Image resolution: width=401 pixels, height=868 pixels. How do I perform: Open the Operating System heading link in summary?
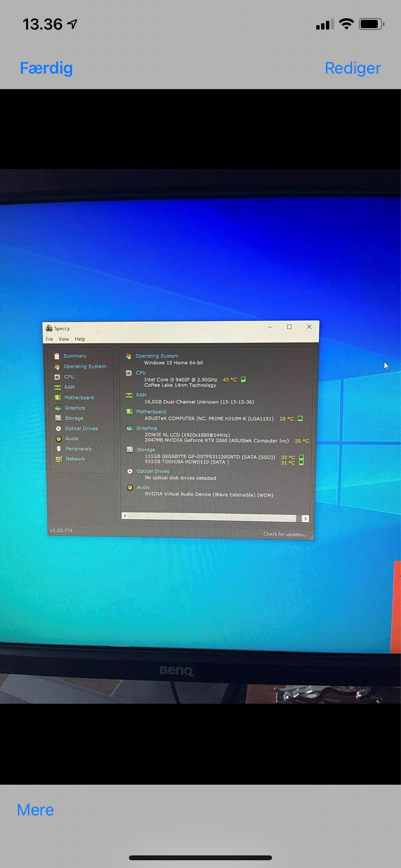pos(157,356)
